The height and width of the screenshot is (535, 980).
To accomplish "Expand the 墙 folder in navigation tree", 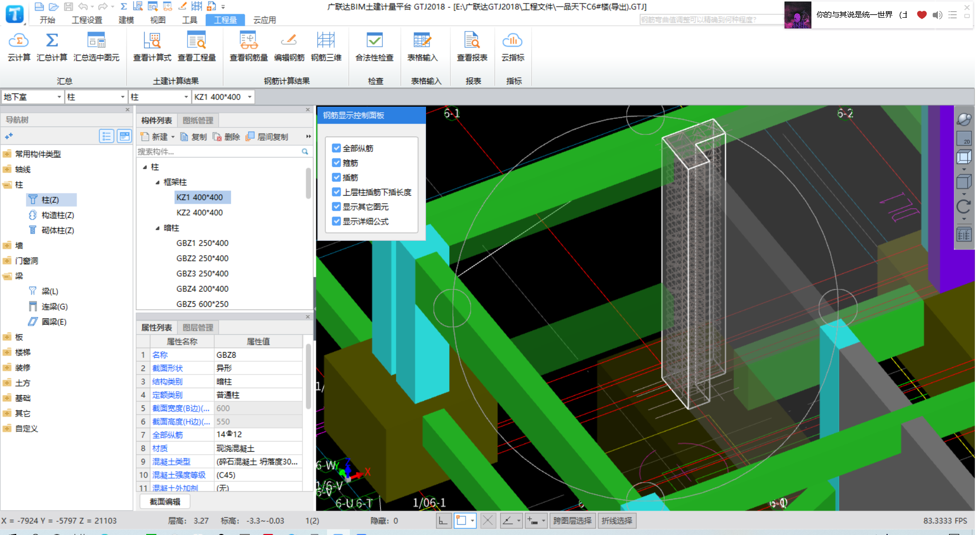I will pyautogui.click(x=8, y=246).
